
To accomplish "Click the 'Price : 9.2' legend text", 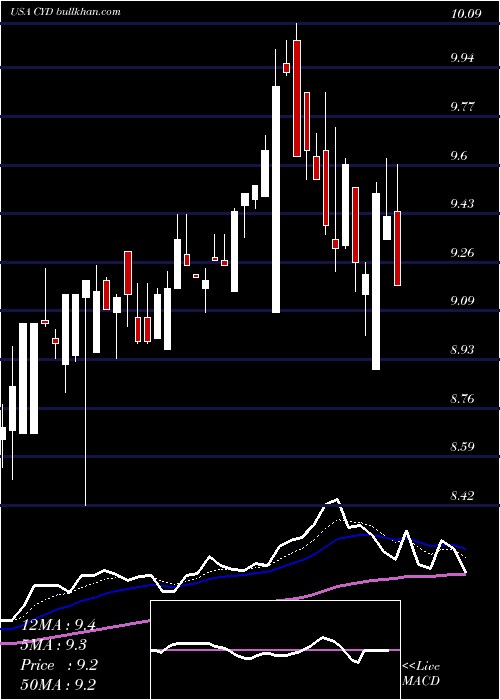I will point(59,665).
